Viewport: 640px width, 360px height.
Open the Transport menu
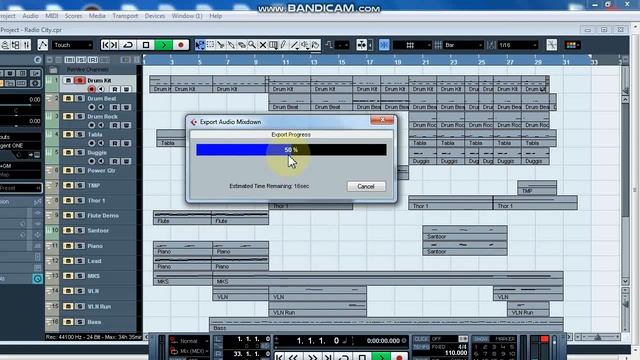click(x=125, y=16)
